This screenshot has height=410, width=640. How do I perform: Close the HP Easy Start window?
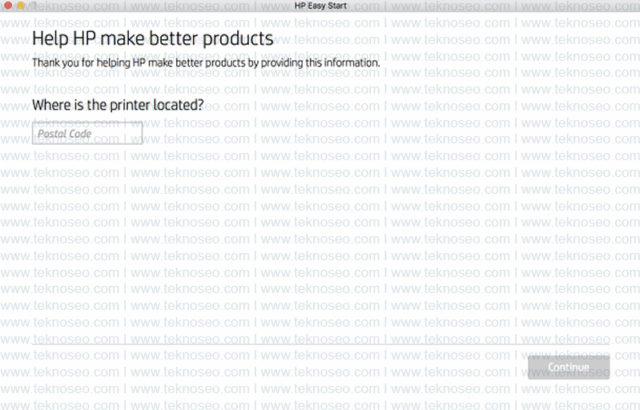[8, 5]
